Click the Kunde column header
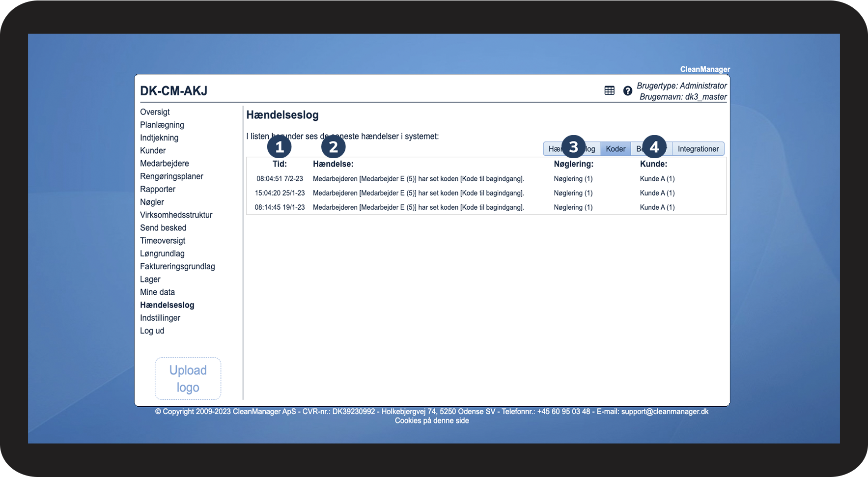This screenshot has width=868, height=477. click(x=653, y=164)
